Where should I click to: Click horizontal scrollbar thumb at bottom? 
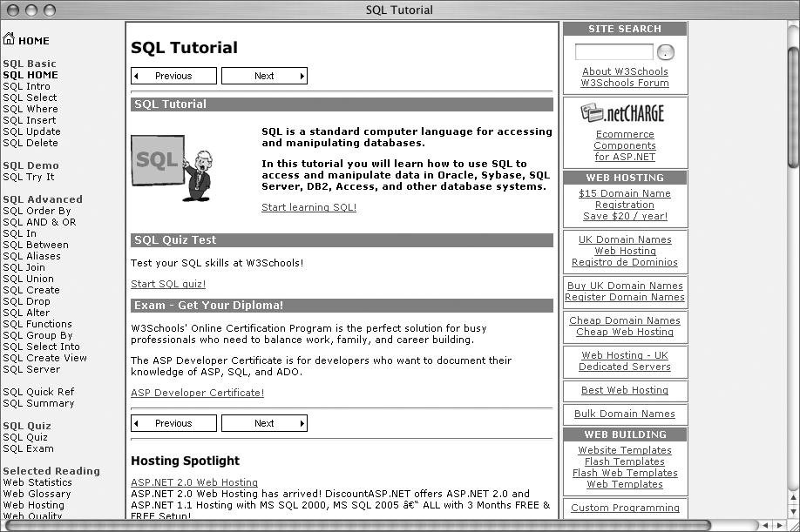coord(357,525)
